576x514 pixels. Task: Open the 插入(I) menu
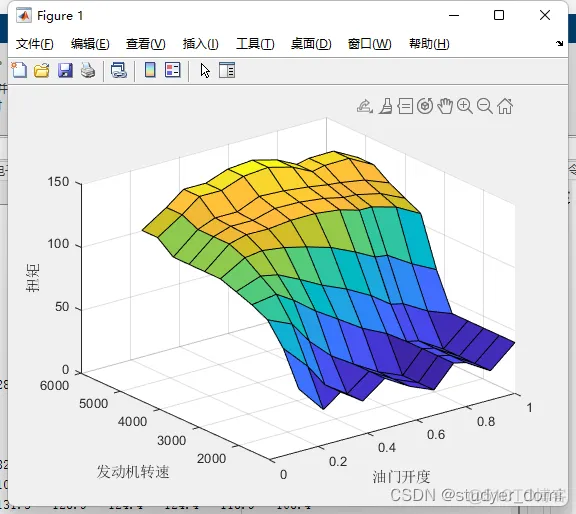201,44
